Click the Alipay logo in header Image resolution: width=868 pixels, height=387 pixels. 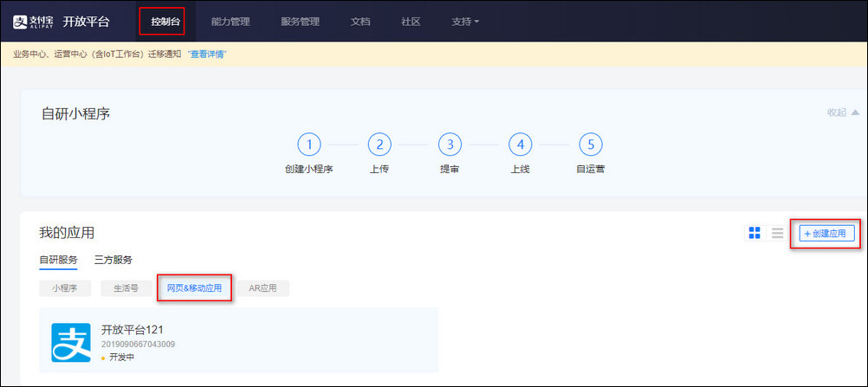click(x=34, y=21)
